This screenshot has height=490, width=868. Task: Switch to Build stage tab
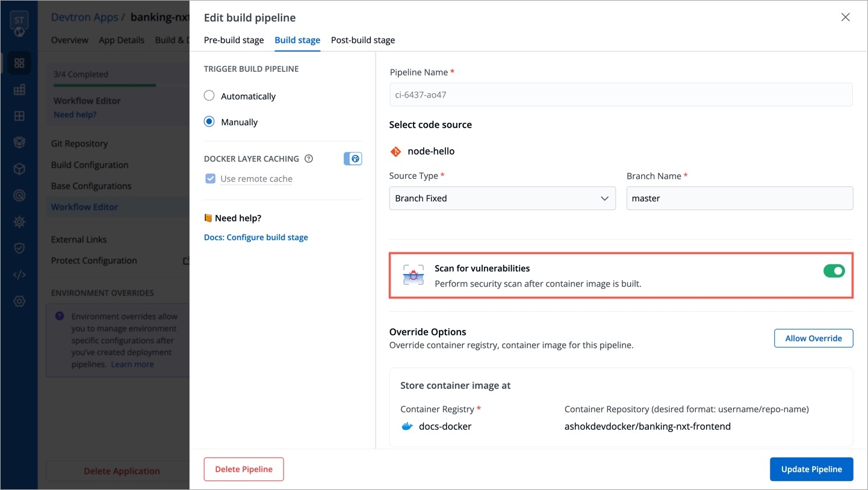pyautogui.click(x=297, y=40)
